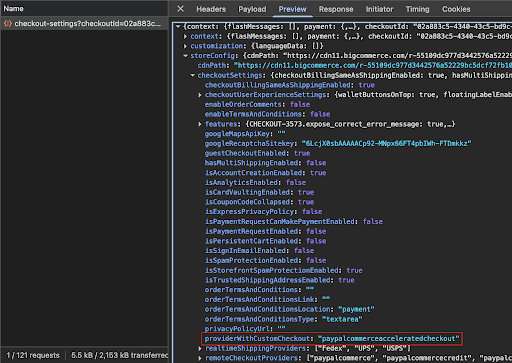
Task: Expand checkoutUserExperienceSettings object
Action: [200, 95]
